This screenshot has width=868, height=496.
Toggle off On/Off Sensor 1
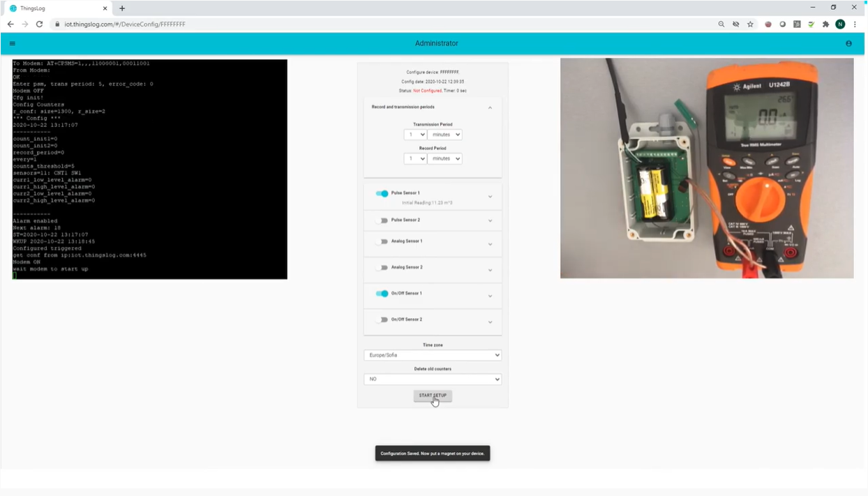pos(382,294)
